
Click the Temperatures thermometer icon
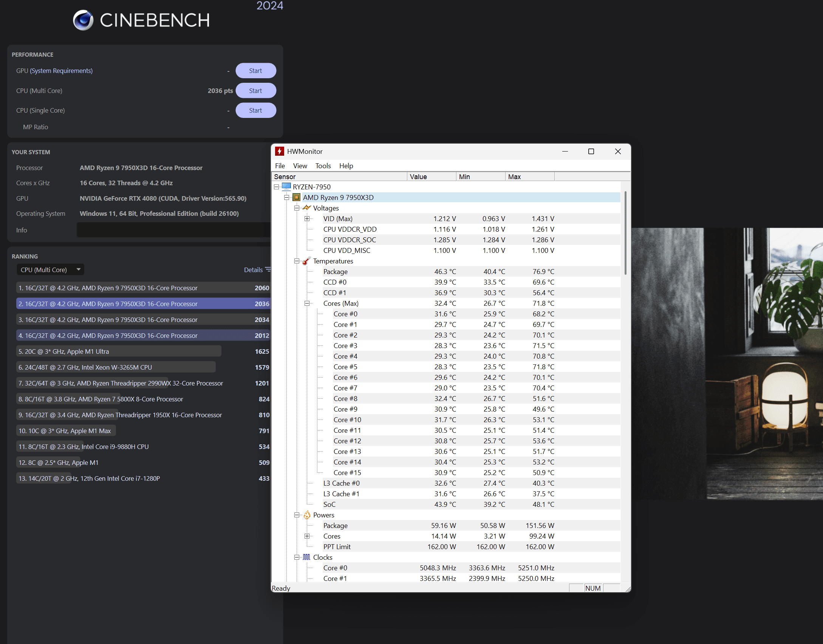pos(307,261)
